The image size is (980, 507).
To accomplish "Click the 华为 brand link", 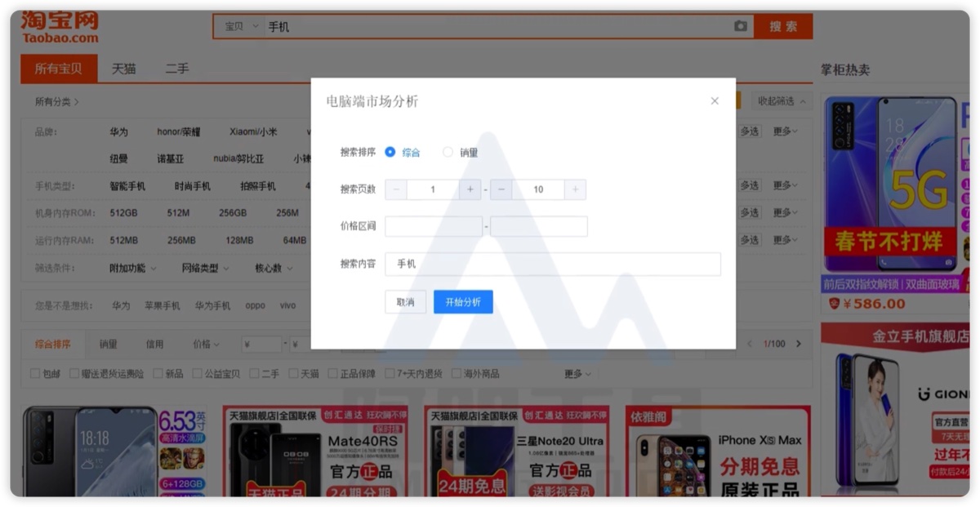I will point(119,131).
